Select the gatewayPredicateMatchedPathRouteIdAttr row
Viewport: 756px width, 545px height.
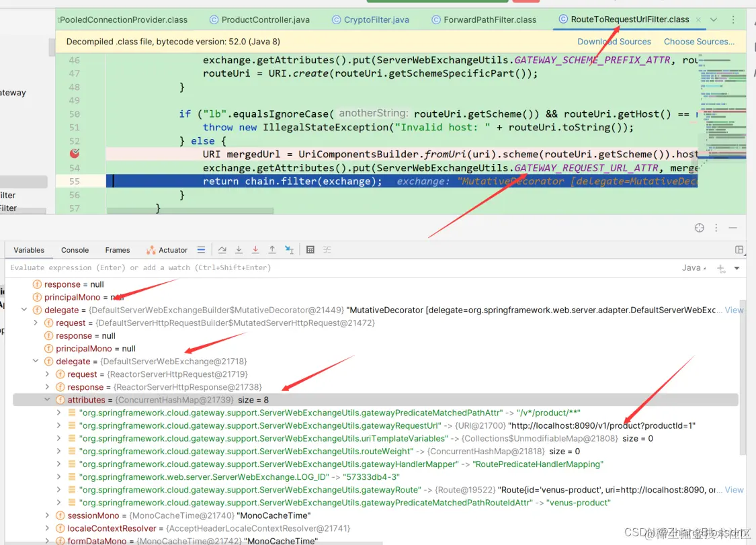click(x=376, y=503)
